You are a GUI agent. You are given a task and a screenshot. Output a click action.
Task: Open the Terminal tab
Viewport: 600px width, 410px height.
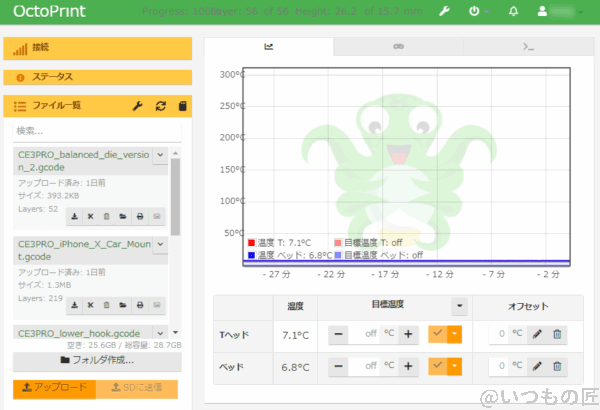click(528, 47)
